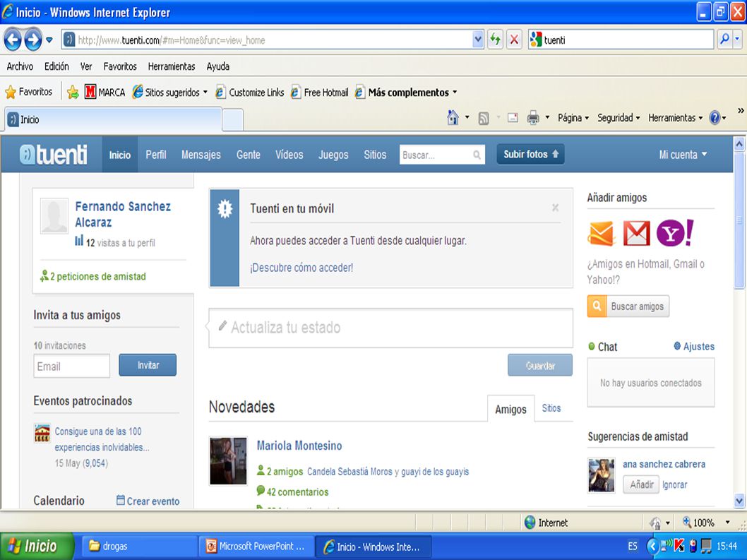This screenshot has width=747, height=560.
Task: Click the Invitar button
Action: pos(148,365)
